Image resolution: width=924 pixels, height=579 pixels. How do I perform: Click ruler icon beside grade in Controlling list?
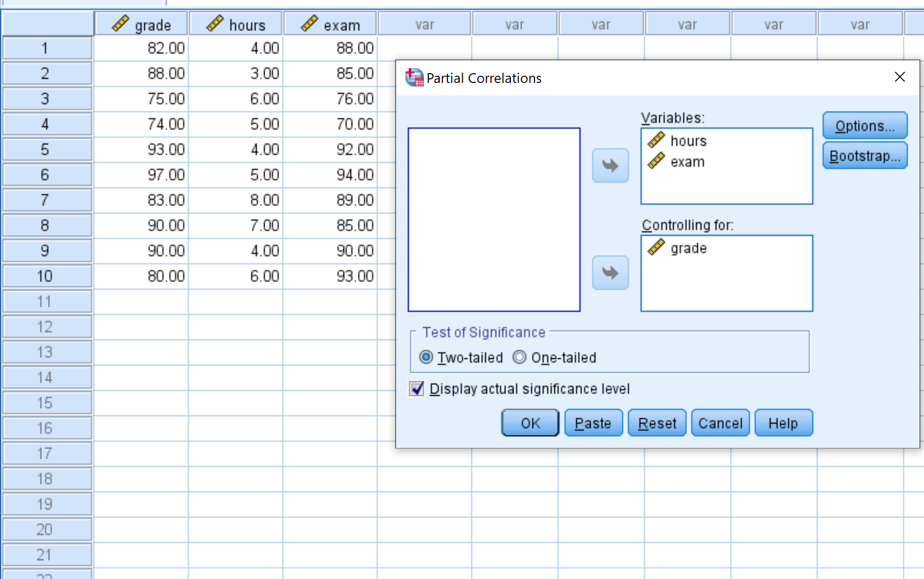tap(656, 248)
